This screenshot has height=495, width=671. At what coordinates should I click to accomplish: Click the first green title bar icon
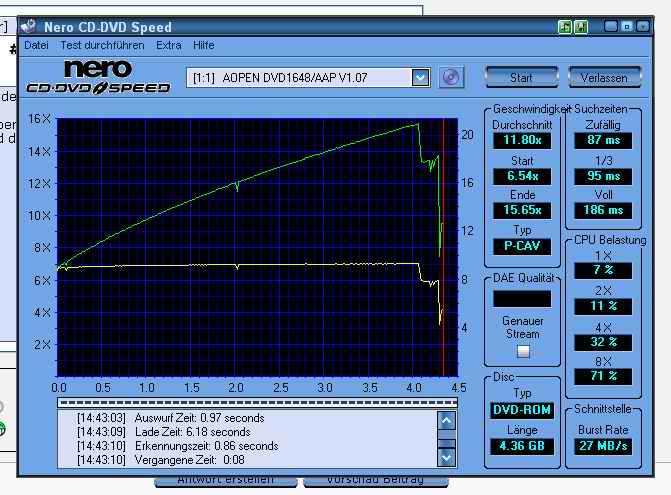click(x=565, y=27)
